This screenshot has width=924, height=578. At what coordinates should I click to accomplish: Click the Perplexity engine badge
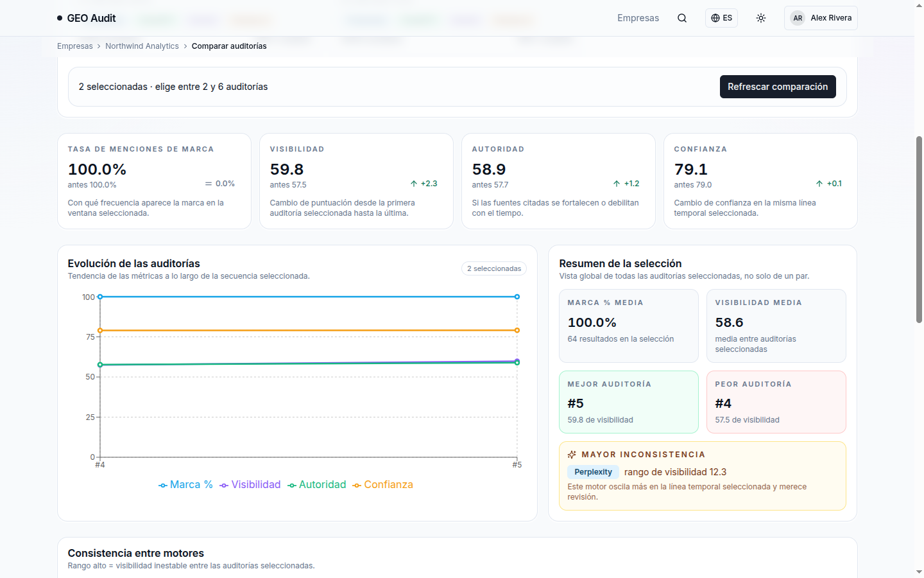click(593, 472)
